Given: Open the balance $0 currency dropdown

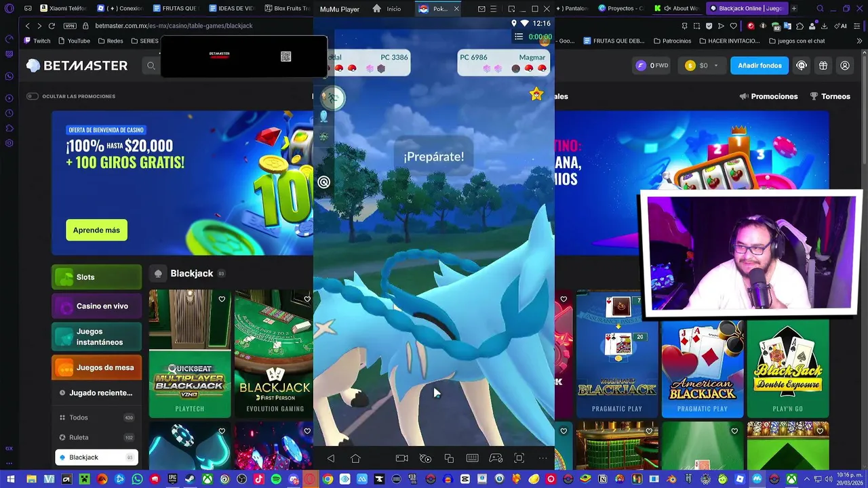Looking at the screenshot, I should point(702,66).
